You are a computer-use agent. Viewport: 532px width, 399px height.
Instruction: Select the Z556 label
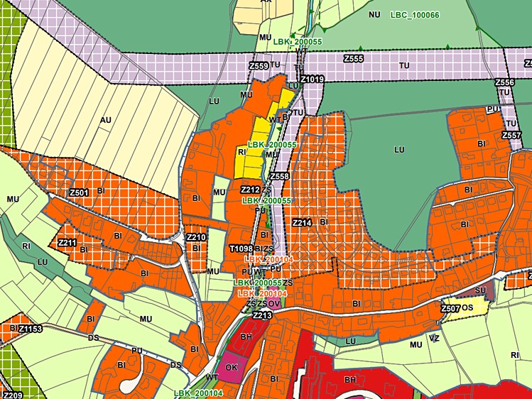504,82
